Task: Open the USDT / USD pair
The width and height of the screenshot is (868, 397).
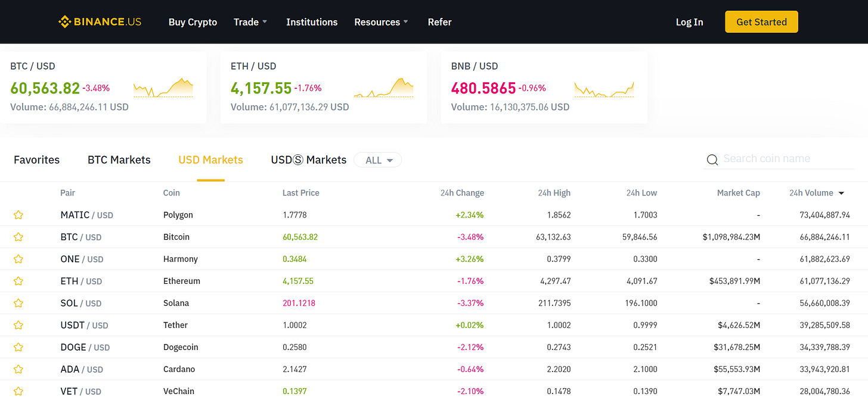Action: [x=84, y=325]
